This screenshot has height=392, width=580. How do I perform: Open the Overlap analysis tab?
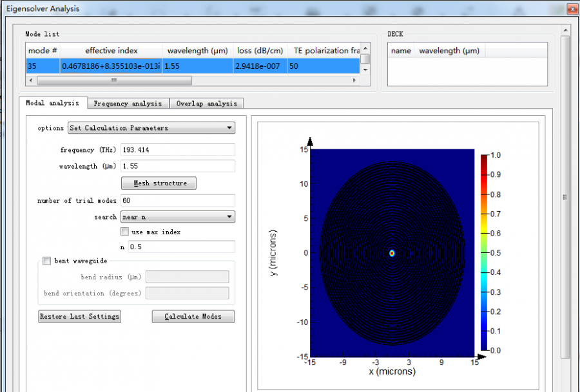click(206, 103)
